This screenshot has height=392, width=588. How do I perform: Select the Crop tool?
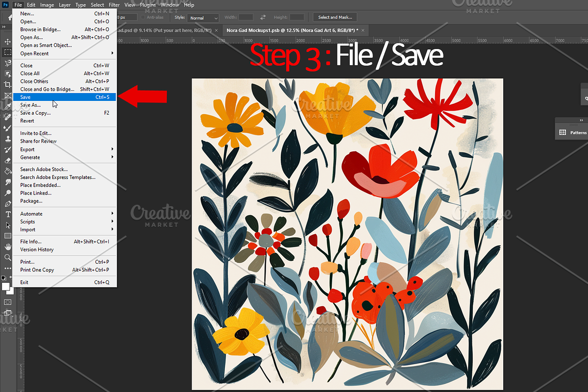point(7,85)
